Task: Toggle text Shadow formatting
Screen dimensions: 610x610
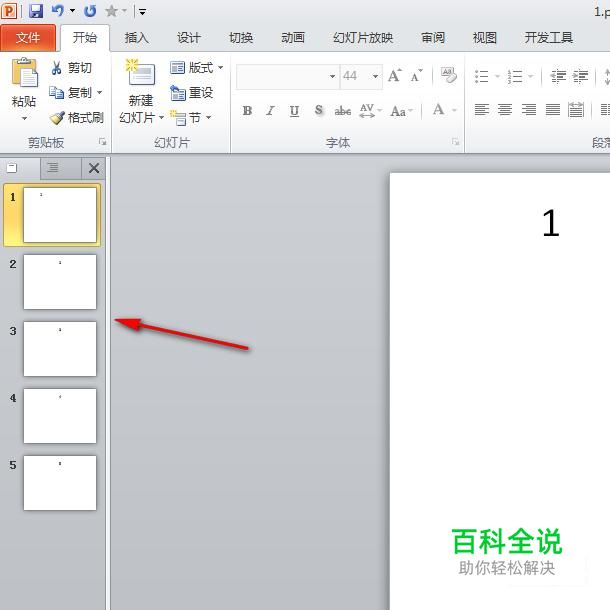Action: click(x=318, y=110)
